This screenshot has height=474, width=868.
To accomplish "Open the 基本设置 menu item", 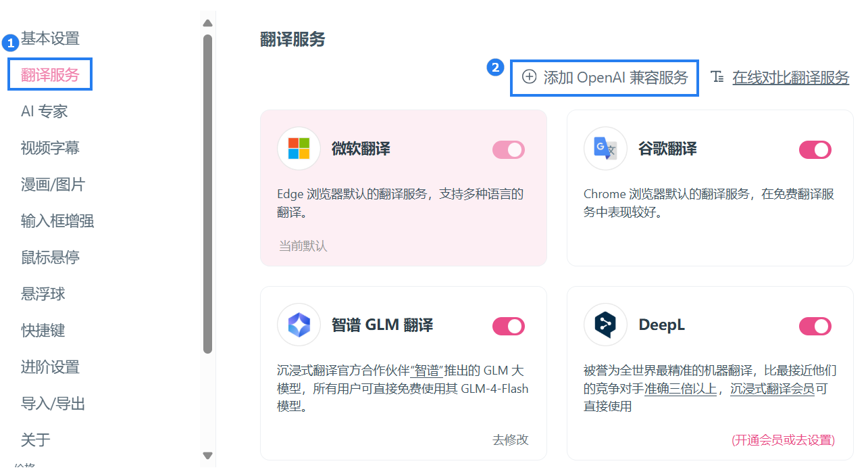I will [x=50, y=39].
